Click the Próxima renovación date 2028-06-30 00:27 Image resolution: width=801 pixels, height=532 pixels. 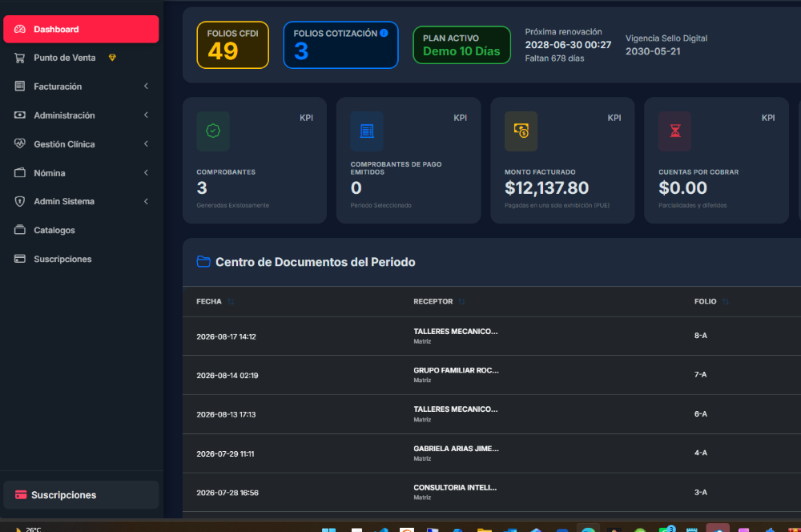[568, 45]
